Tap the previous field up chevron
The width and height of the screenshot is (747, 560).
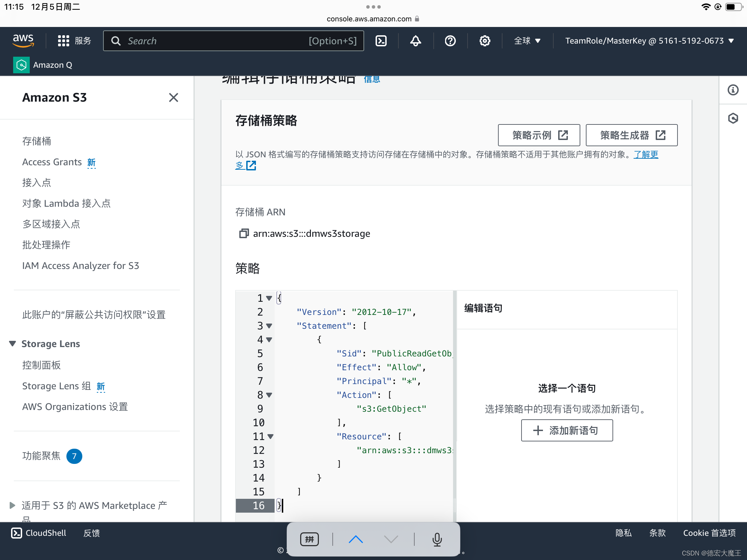pos(356,539)
